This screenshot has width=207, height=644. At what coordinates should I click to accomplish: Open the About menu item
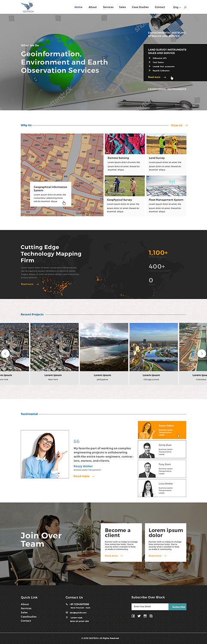click(93, 7)
